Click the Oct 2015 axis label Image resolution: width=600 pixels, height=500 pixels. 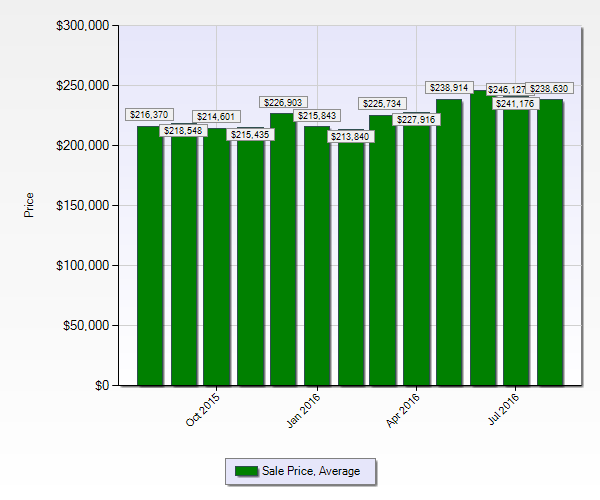pyautogui.click(x=203, y=410)
